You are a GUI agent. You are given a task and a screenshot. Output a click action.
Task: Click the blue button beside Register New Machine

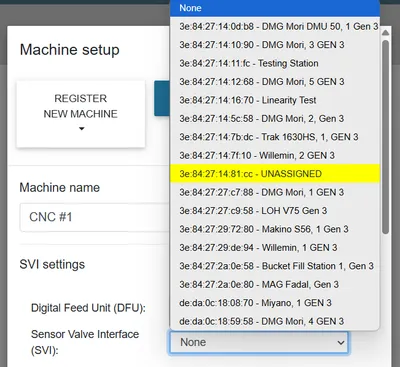162,98
